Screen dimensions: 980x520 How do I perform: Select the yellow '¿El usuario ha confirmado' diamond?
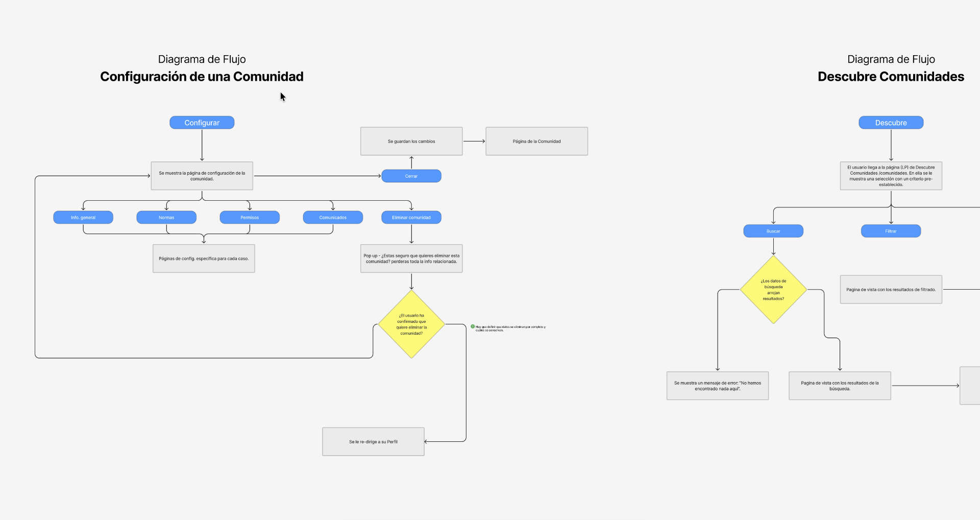tap(411, 324)
